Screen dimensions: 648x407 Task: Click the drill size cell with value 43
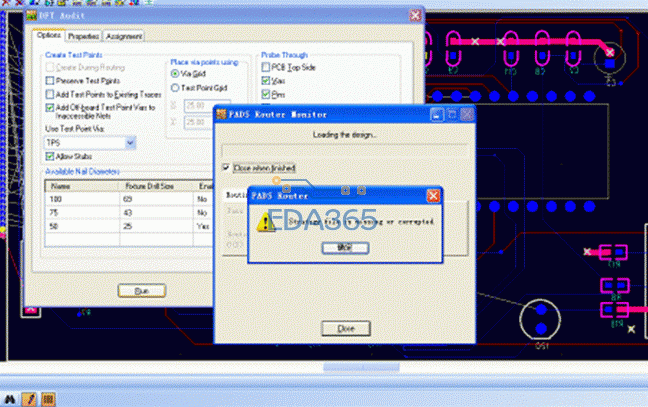tap(156, 213)
